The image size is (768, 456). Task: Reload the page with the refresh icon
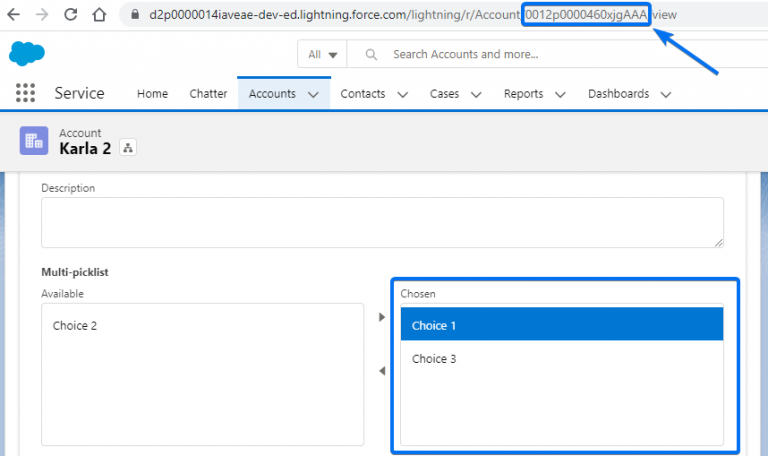(71, 15)
